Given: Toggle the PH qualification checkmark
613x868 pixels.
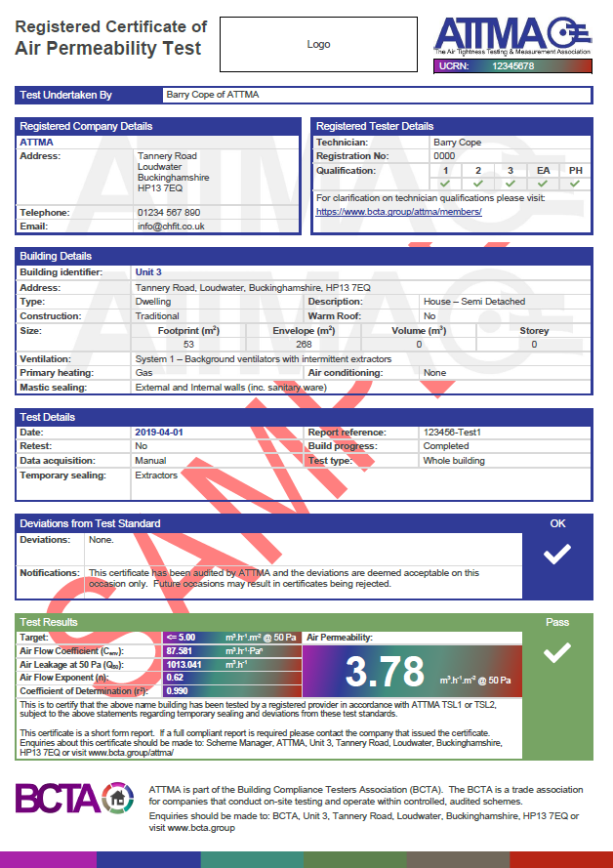Looking at the screenshot, I should [576, 184].
